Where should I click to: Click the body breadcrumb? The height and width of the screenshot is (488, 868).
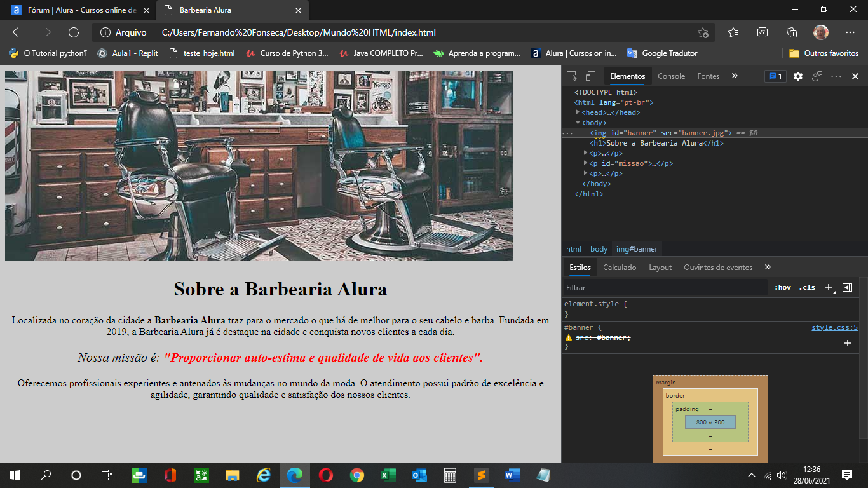[x=599, y=249]
